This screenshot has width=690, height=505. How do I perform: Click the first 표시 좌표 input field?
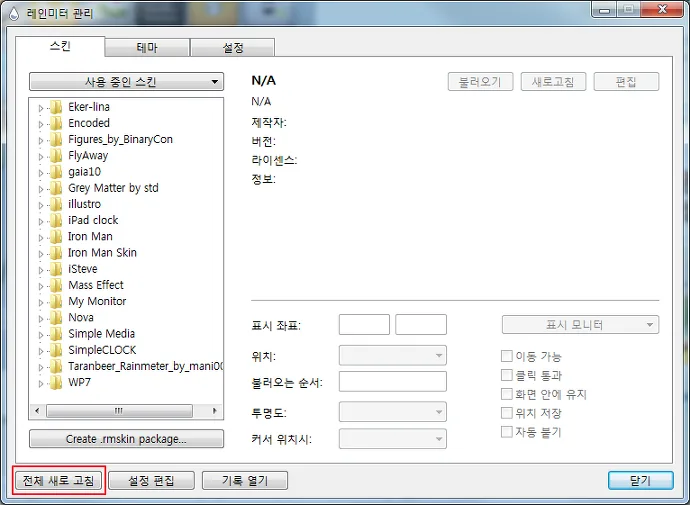click(x=364, y=325)
